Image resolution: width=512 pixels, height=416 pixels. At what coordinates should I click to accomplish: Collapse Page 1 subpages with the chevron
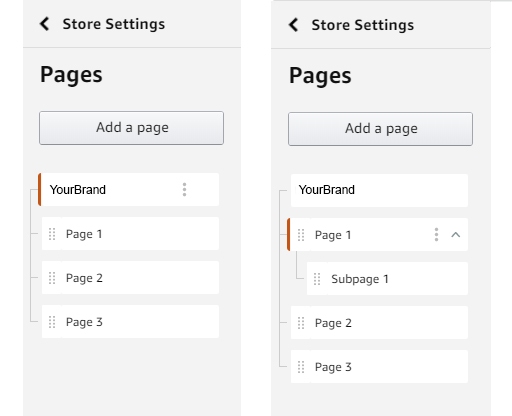pos(456,235)
